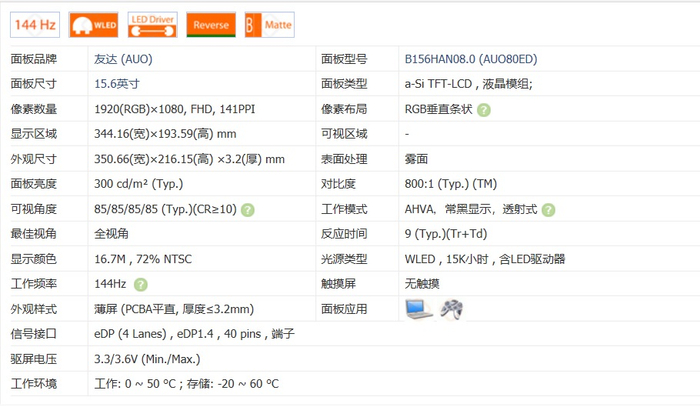Click the laptop panel application icon

(x=419, y=309)
